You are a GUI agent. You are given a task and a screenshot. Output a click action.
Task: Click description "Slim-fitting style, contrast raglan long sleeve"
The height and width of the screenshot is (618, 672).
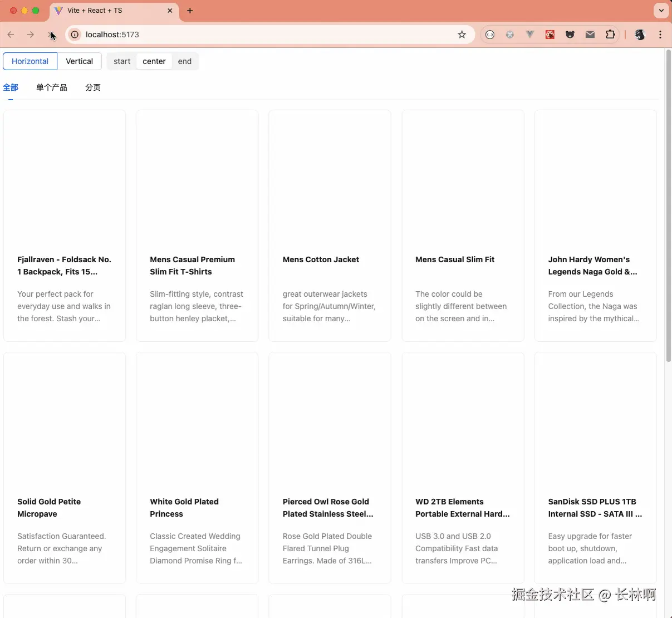pos(197,306)
